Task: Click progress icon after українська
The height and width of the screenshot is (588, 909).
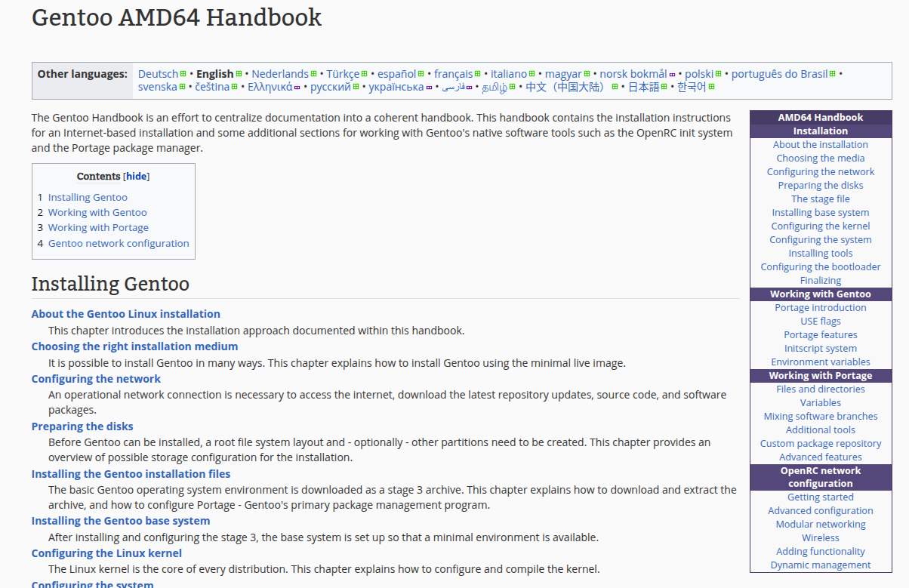Action: click(429, 87)
